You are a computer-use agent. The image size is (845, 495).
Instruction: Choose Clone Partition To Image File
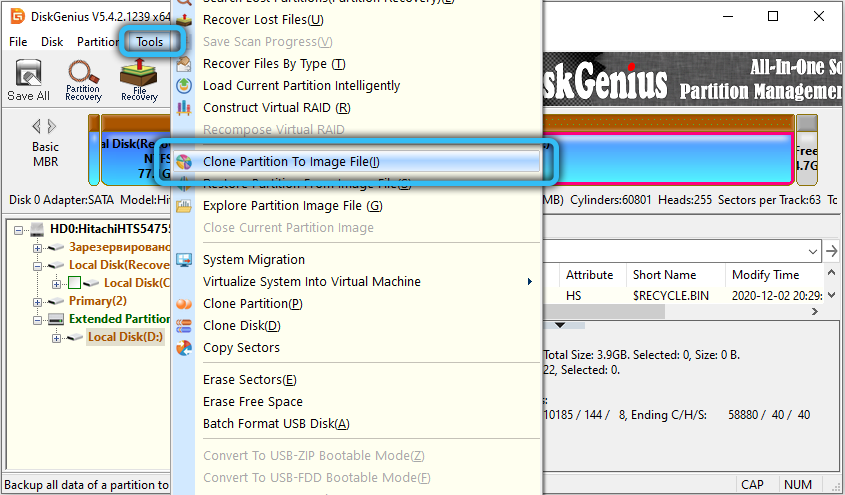[291, 162]
